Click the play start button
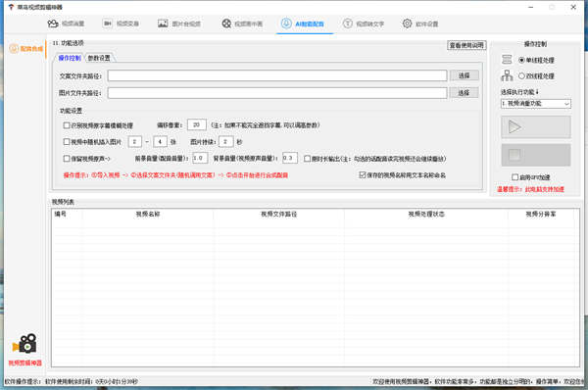588x390 pixels. coord(536,127)
